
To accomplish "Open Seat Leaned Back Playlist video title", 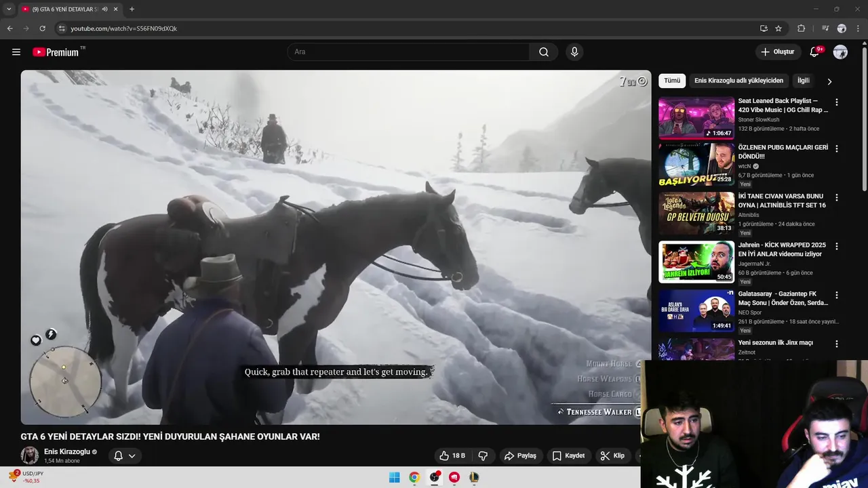I will pyautogui.click(x=783, y=105).
